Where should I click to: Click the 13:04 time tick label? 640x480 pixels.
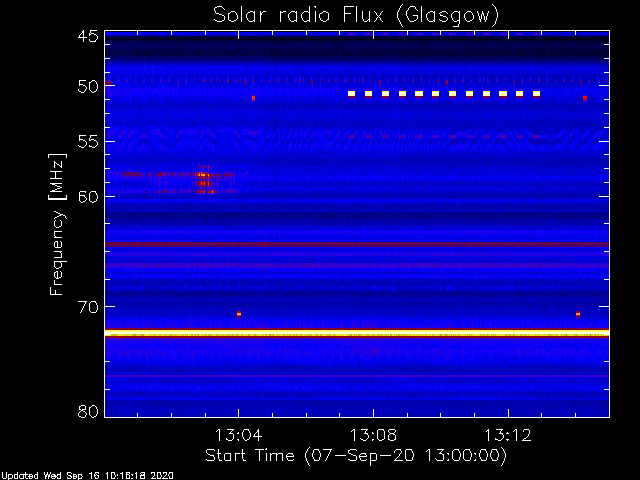click(x=238, y=435)
